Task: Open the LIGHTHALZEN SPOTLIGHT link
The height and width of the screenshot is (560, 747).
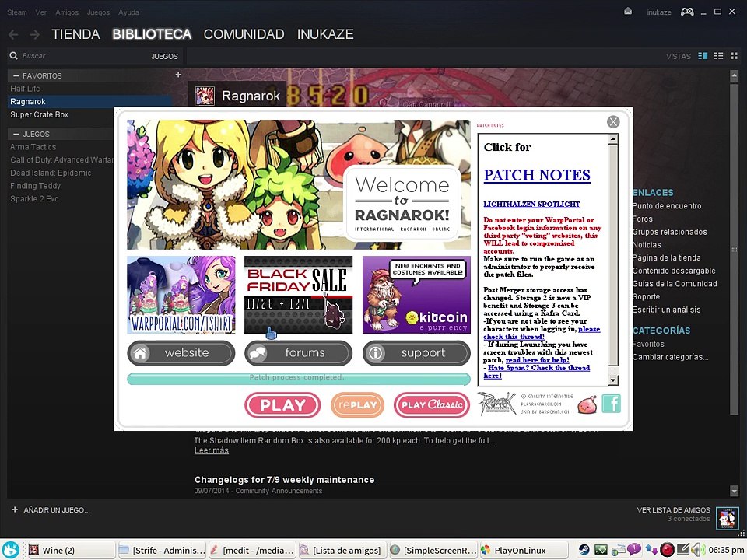Action: pos(531,205)
